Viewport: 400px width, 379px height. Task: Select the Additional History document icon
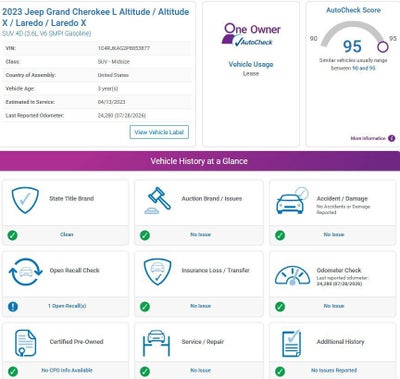(x=291, y=343)
